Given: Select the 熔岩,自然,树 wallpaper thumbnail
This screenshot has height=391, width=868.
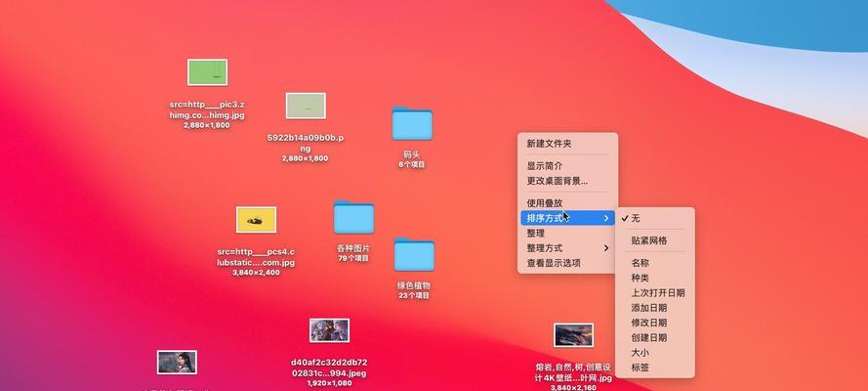Looking at the screenshot, I should coord(573,335).
